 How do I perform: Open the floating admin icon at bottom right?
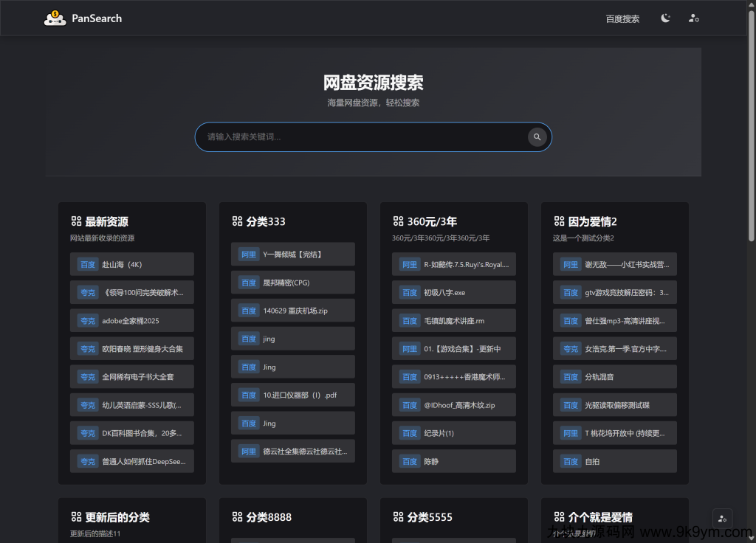[x=722, y=518]
